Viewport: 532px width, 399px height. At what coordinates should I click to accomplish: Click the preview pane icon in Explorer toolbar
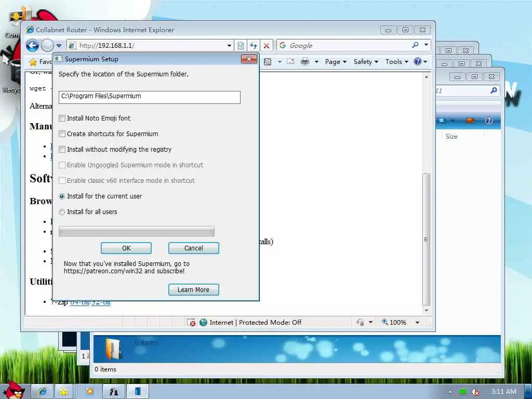[x=470, y=121]
